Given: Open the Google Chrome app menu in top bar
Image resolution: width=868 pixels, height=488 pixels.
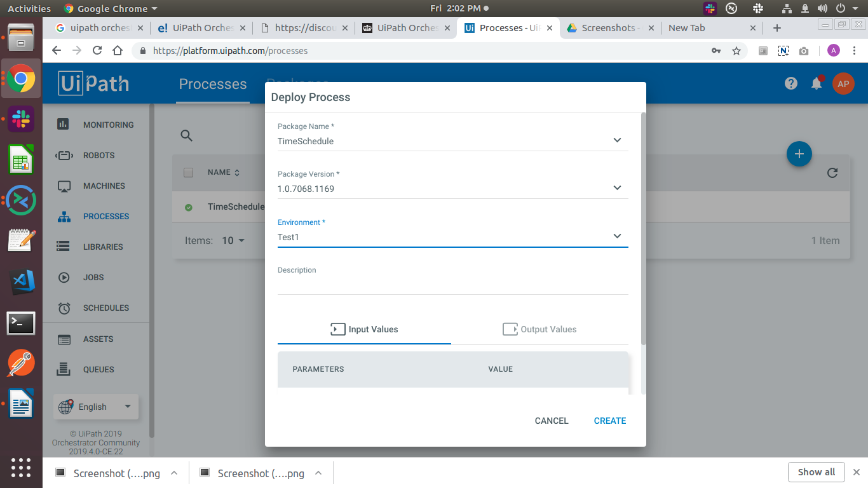Looking at the screenshot, I should click(x=111, y=8).
